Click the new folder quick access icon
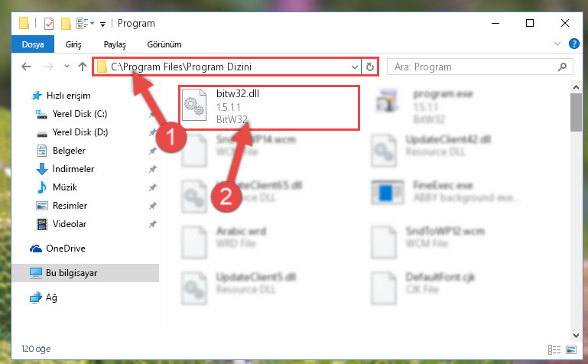 66,23
